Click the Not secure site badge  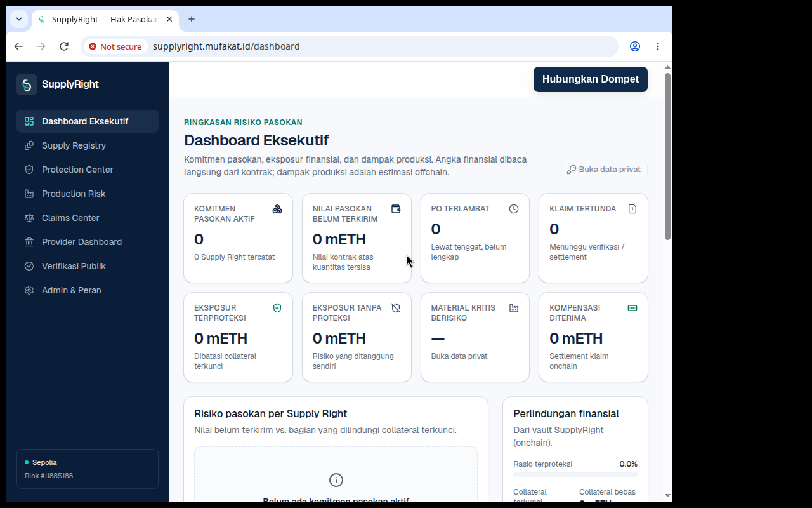[115, 46]
